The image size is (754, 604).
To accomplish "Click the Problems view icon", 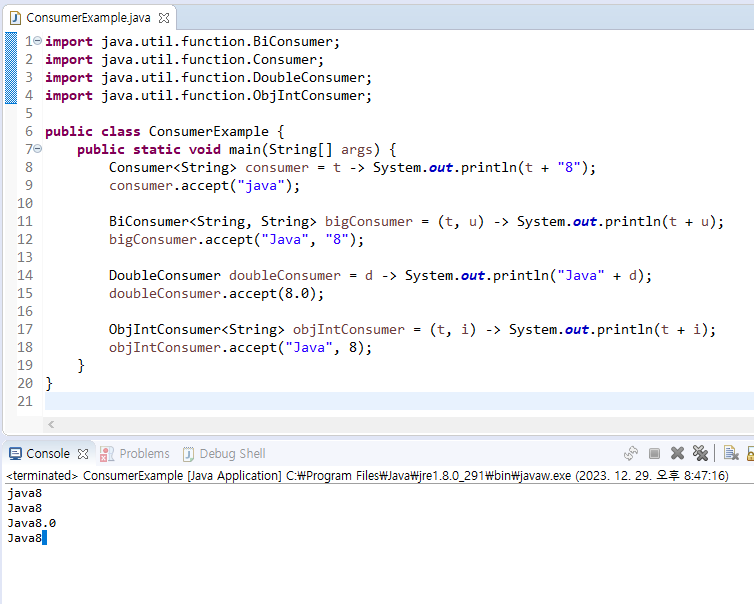I will (x=106, y=453).
